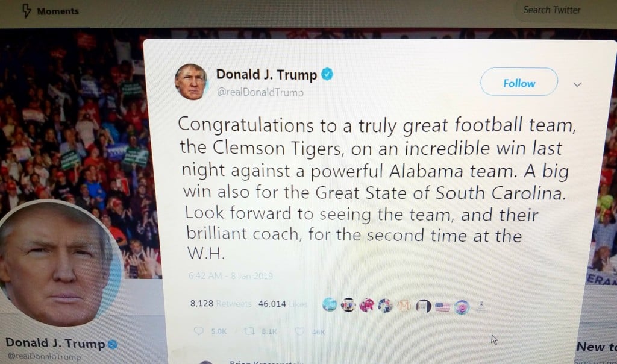Viewport: 617px width, 364px height.
Task: Click the Moments lightning bolt icon
Action: tap(27, 11)
